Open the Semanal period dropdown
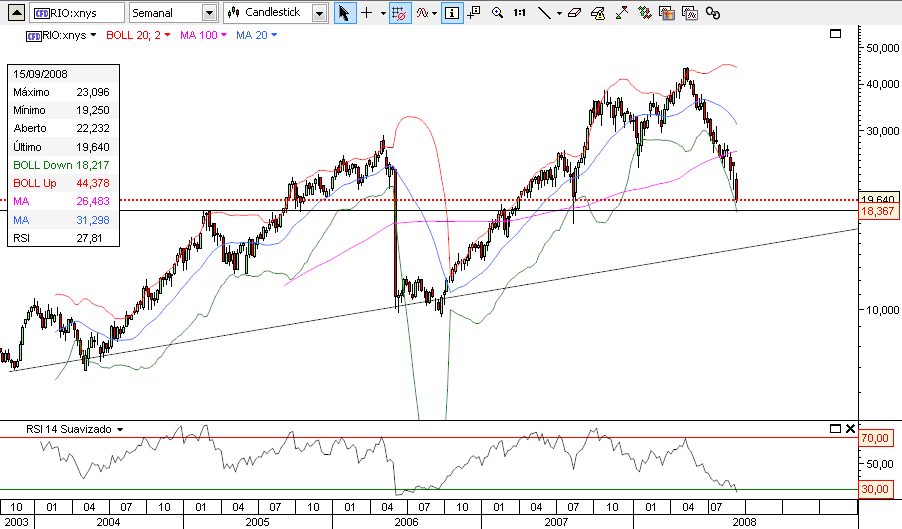902x529 pixels. [209, 13]
